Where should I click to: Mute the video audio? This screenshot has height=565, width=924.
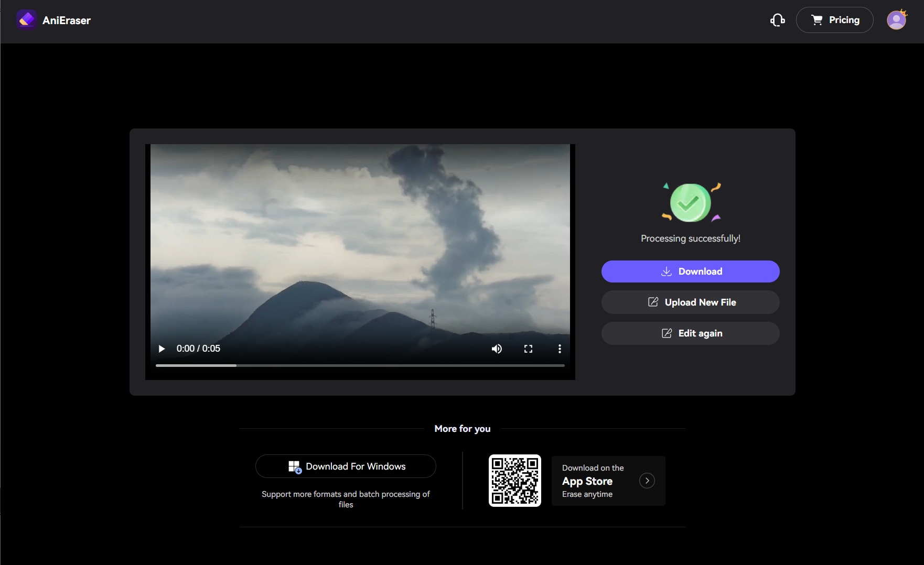point(497,349)
